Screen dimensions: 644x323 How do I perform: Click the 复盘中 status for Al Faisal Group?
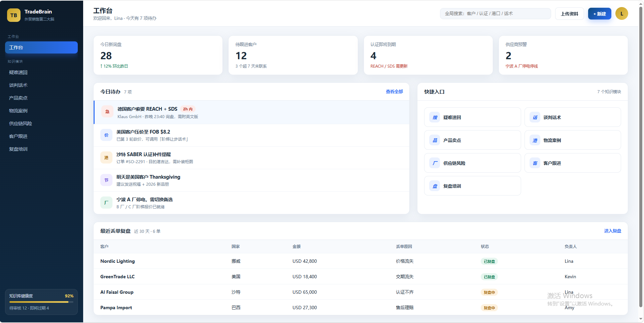coord(489,292)
